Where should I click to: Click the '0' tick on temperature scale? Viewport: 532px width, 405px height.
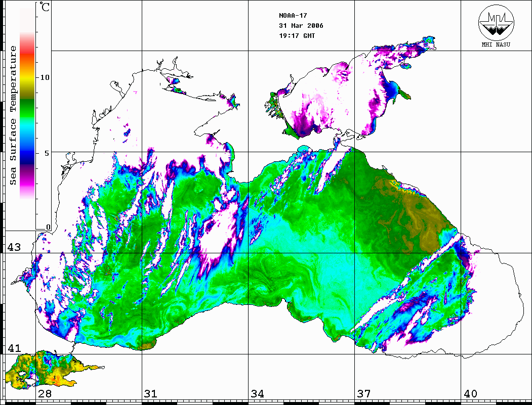[48, 228]
